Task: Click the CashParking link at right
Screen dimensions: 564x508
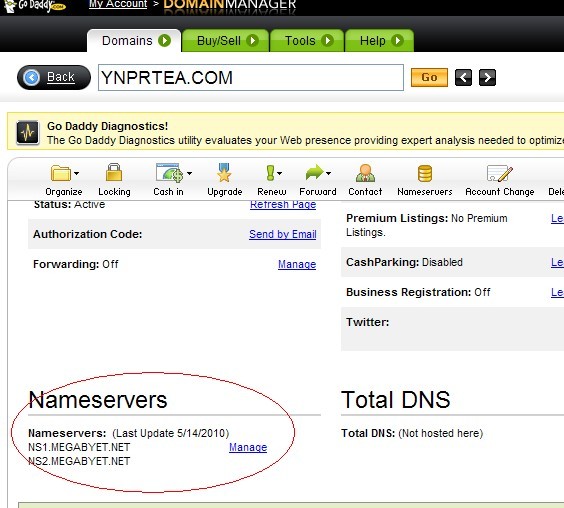Action: click(x=557, y=262)
